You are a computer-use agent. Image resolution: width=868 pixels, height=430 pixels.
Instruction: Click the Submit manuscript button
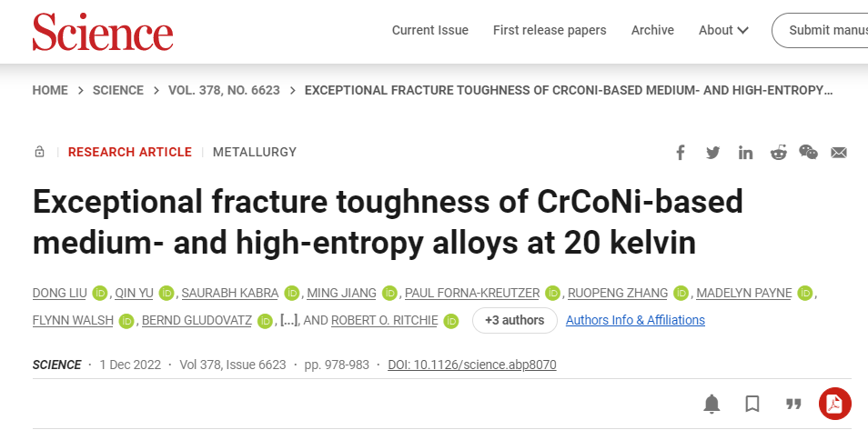(823, 30)
